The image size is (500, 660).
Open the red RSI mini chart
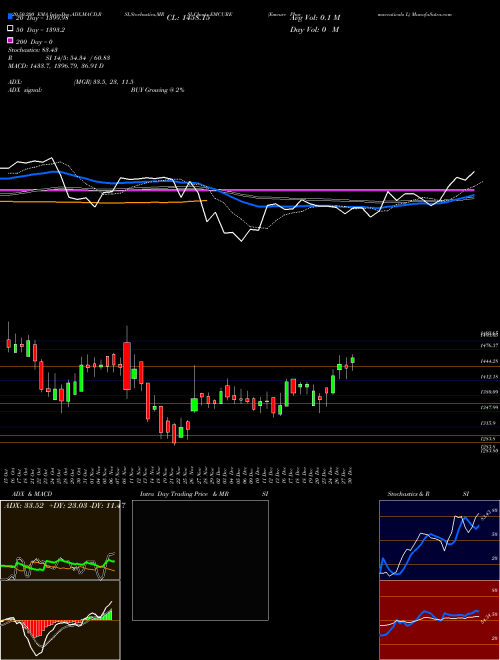point(439,620)
